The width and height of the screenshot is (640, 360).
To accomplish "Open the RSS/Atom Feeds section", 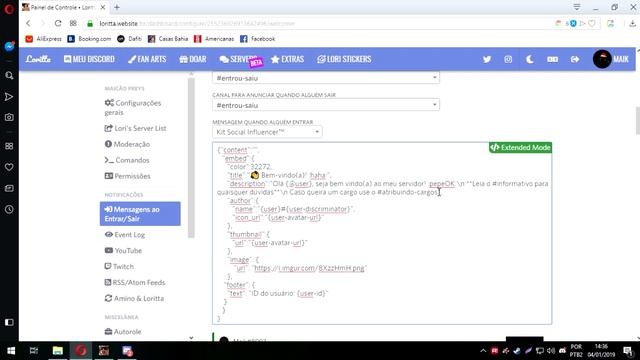I will (x=135, y=282).
